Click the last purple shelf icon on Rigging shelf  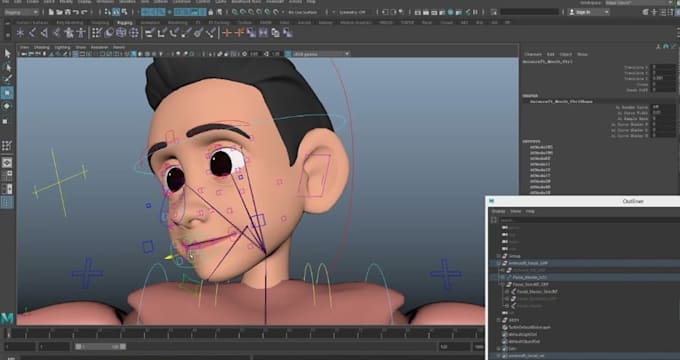pos(288,33)
